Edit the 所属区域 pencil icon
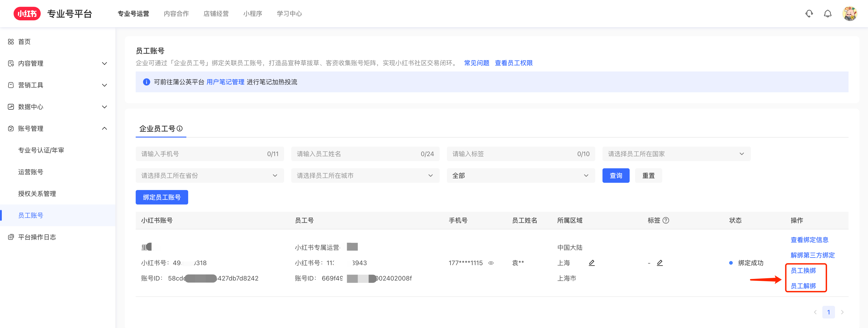 tap(592, 263)
